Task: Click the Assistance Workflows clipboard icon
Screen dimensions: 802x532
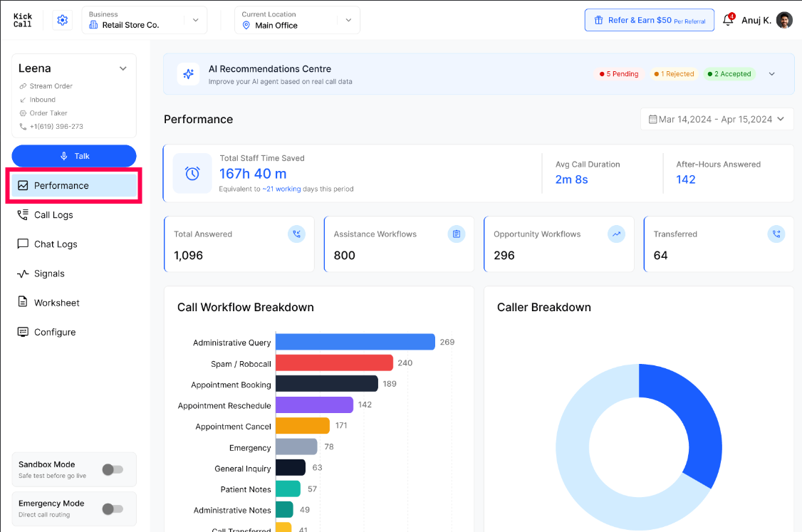Action: 457,234
